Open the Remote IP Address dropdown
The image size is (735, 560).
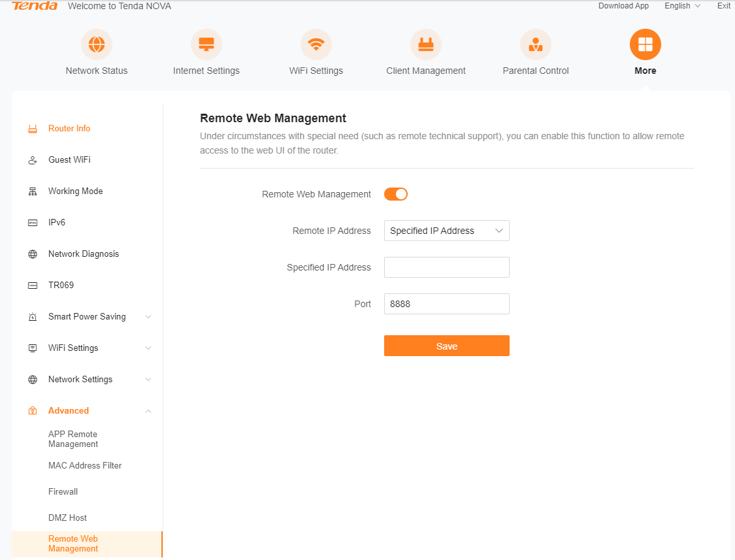(x=447, y=231)
